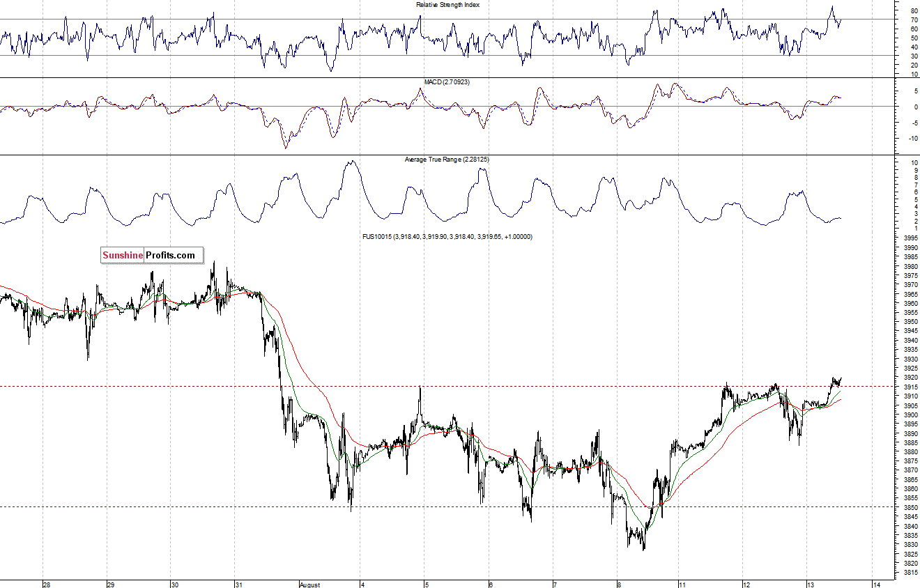Image resolution: width=920 pixels, height=588 pixels.
Task: Click the "MACD (2.70923)" panel title
Action: click(447, 82)
